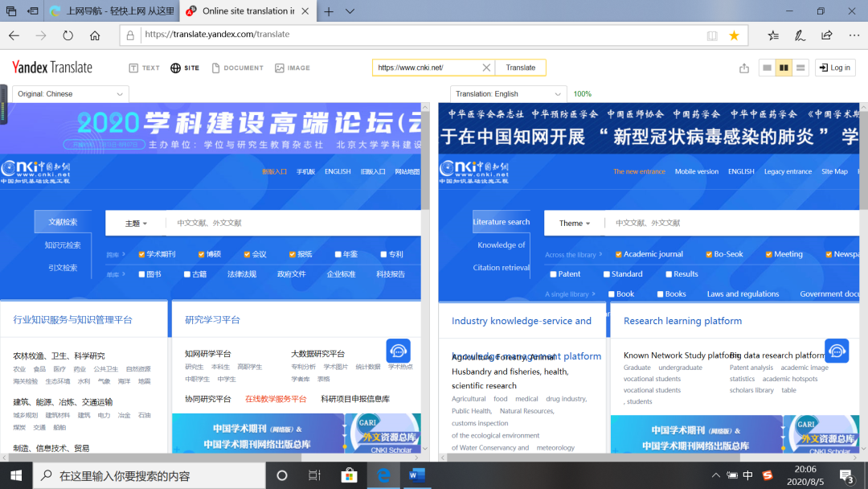Open the favorites hub icon

[773, 35]
